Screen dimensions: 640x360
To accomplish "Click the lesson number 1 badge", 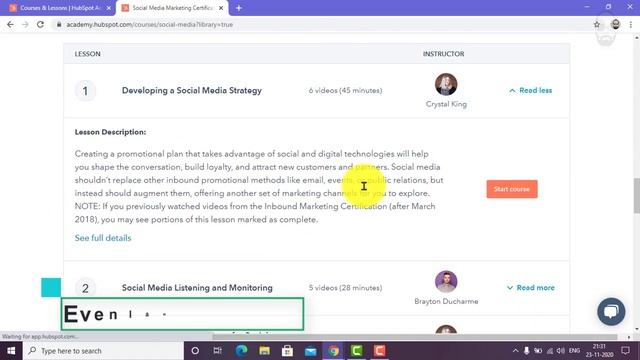I will 85,91.
